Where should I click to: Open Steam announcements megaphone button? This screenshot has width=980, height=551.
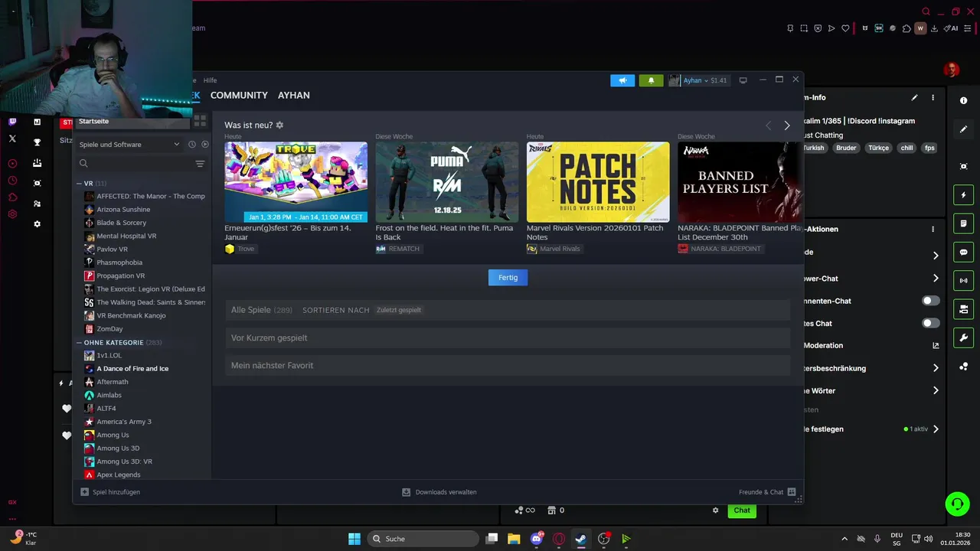click(x=622, y=80)
